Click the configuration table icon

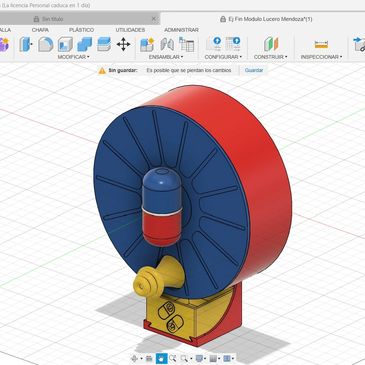click(233, 44)
